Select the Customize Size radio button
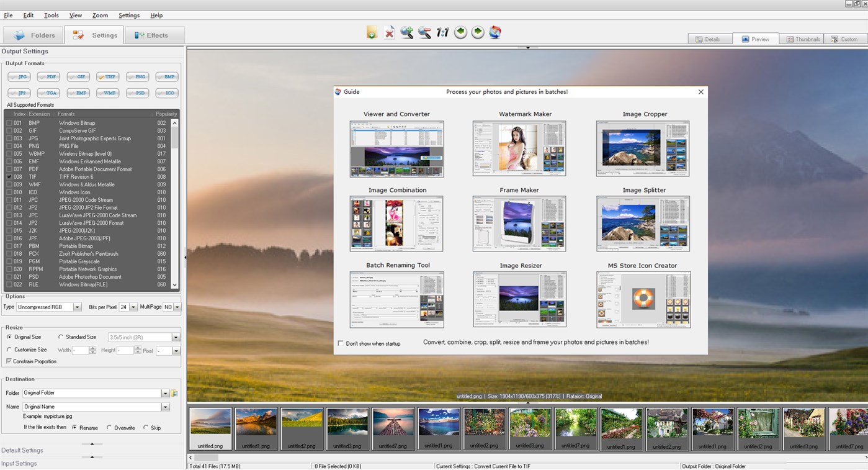The width and height of the screenshot is (868, 470). point(9,349)
